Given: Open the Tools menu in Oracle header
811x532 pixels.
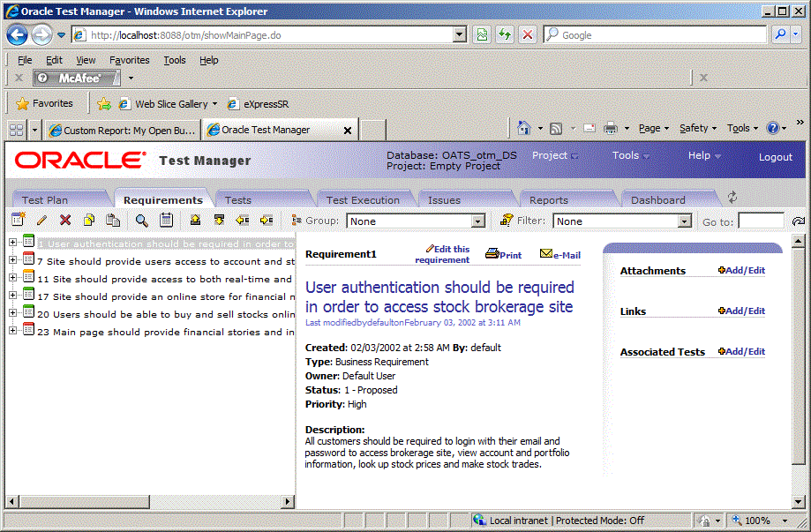Looking at the screenshot, I should pyautogui.click(x=630, y=155).
